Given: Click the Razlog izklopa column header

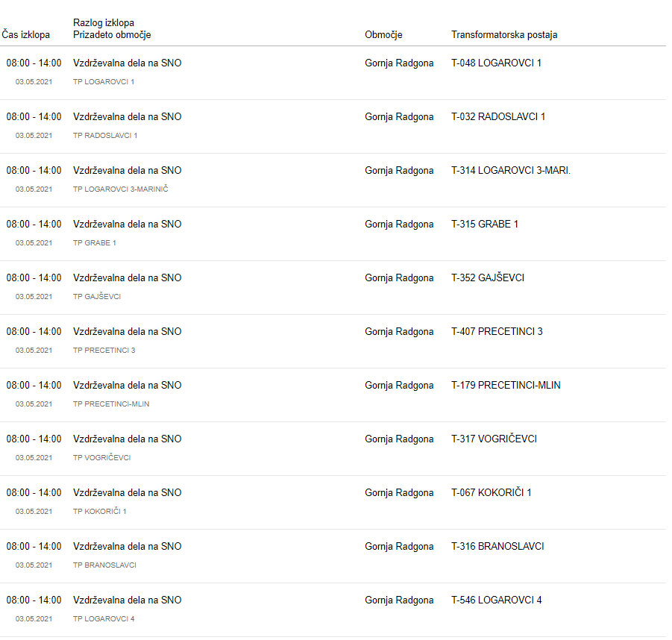Looking at the screenshot, I should click(x=104, y=23).
